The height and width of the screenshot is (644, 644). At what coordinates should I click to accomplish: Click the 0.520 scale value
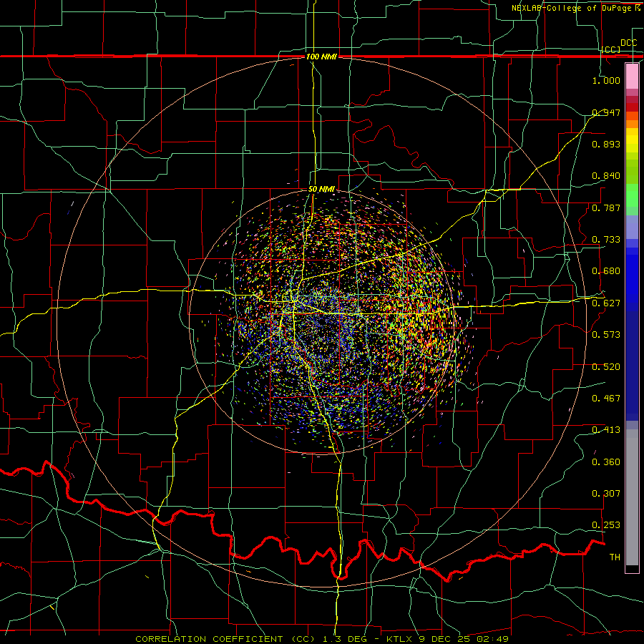click(606, 366)
